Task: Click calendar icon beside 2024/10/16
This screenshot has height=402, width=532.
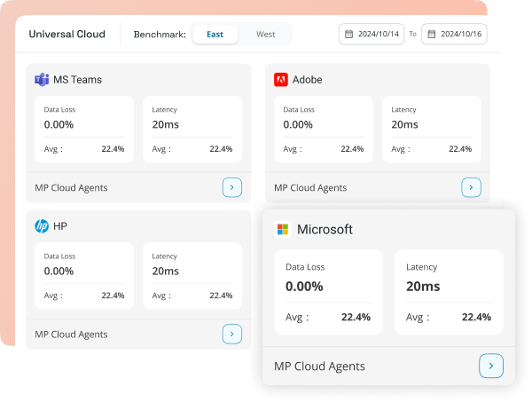Action: pos(432,35)
